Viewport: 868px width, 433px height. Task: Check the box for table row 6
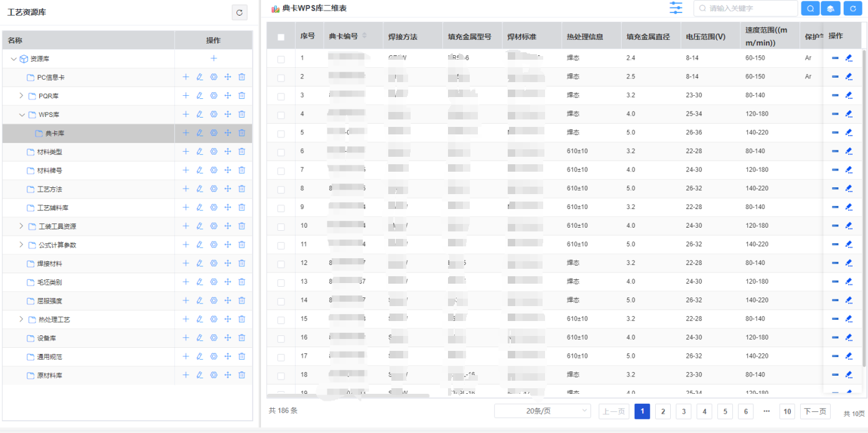pyautogui.click(x=281, y=152)
